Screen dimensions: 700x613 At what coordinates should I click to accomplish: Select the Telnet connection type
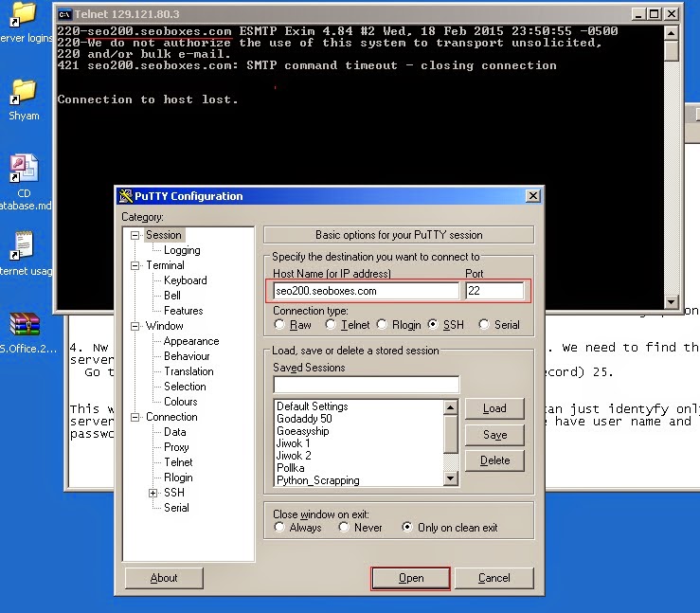[x=331, y=325]
